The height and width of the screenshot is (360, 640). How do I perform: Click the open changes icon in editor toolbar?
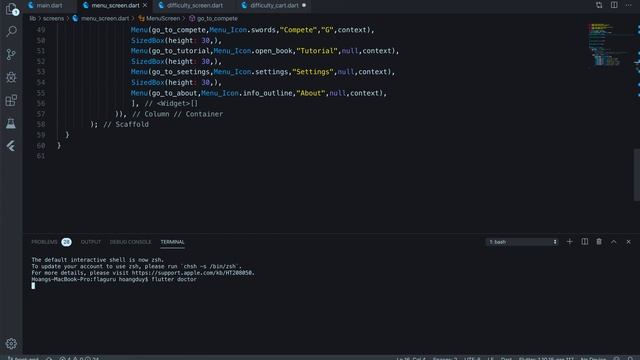(599, 5)
